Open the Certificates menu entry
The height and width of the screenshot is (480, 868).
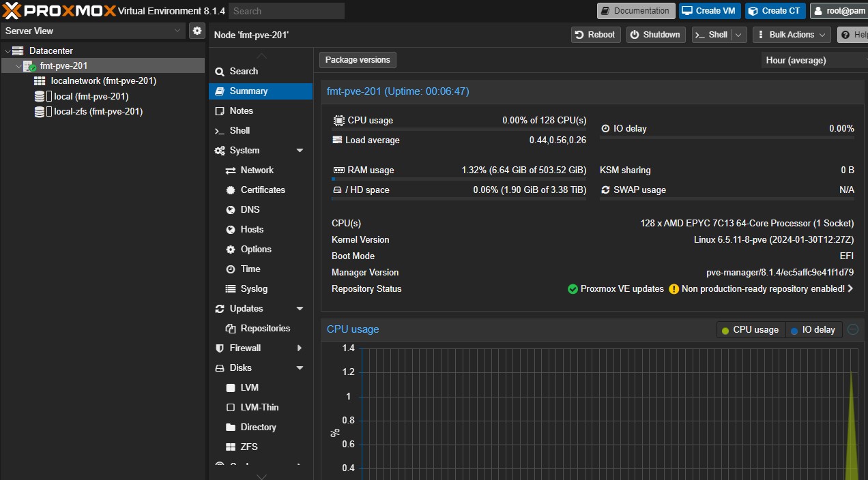(x=262, y=190)
